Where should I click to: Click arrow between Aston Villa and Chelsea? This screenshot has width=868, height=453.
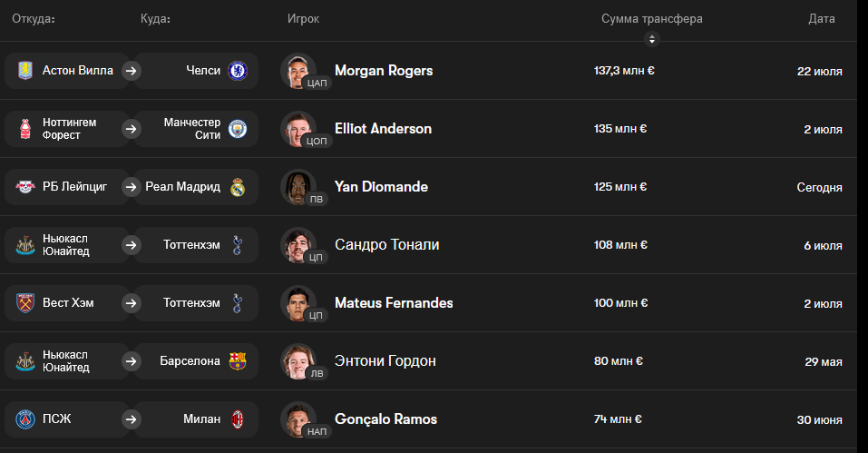coord(132,71)
